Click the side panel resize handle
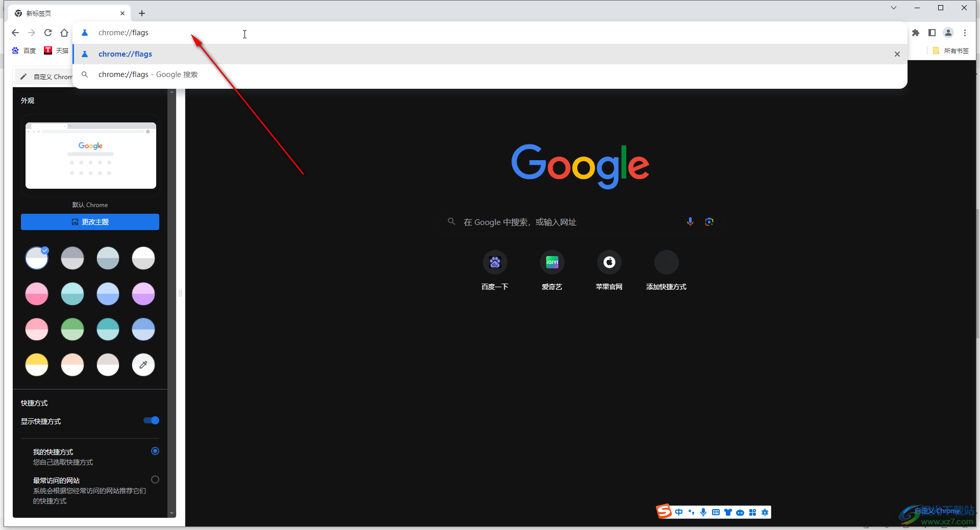 click(180, 293)
